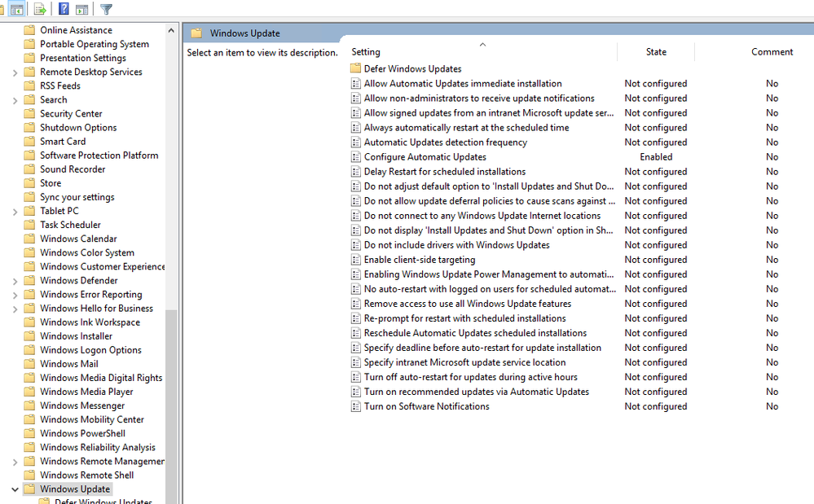Select Portable Operating System folder

tap(95, 44)
